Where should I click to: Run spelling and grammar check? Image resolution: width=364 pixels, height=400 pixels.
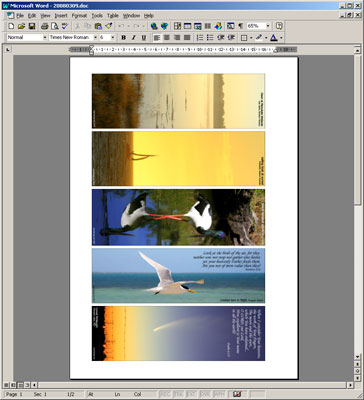pyautogui.click(x=65, y=26)
